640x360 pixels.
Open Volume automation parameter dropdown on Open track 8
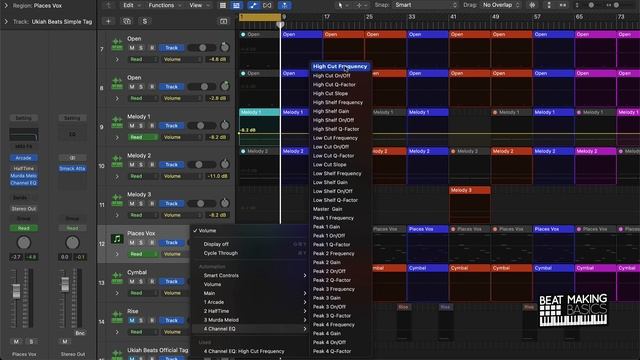click(x=181, y=98)
